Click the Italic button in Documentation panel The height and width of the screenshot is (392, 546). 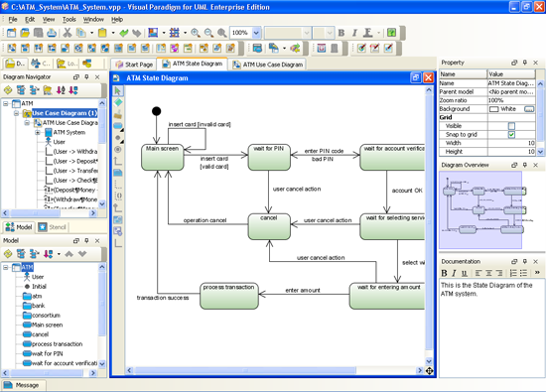454,273
